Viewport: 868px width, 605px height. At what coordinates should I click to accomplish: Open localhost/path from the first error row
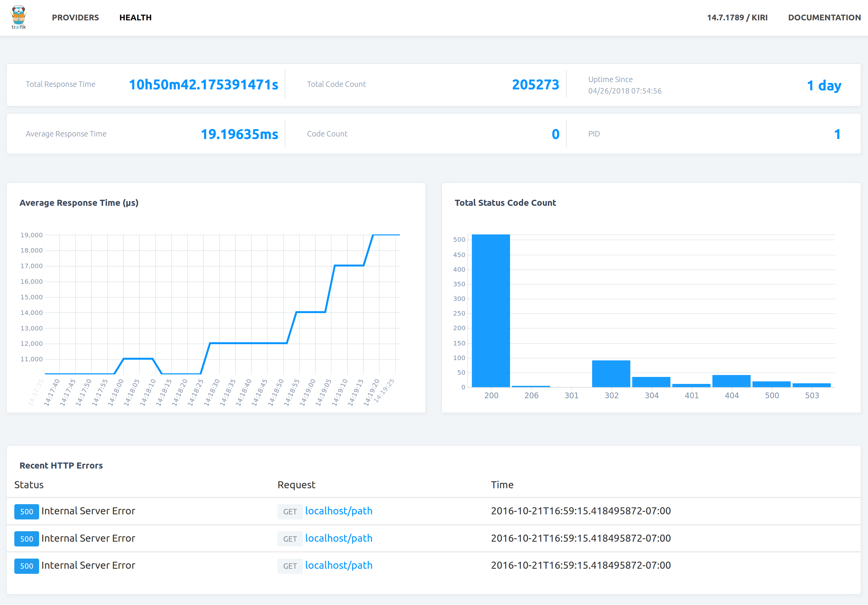339,511
